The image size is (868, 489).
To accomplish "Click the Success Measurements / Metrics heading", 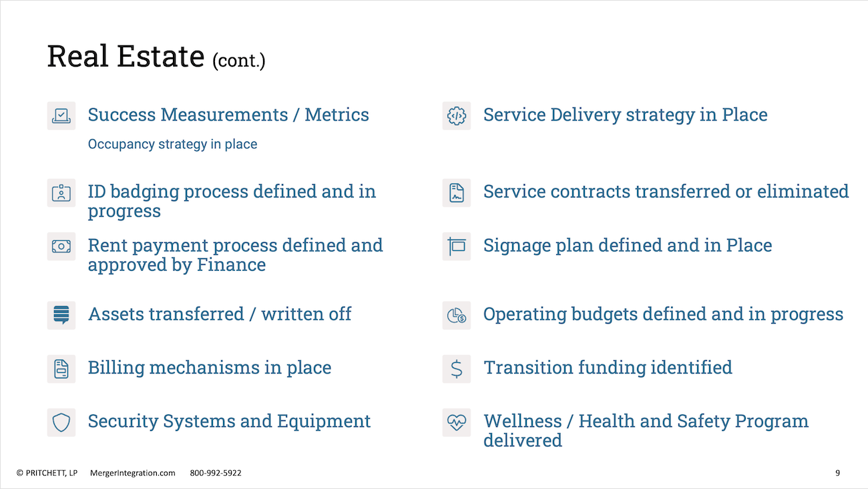I will pos(228,115).
